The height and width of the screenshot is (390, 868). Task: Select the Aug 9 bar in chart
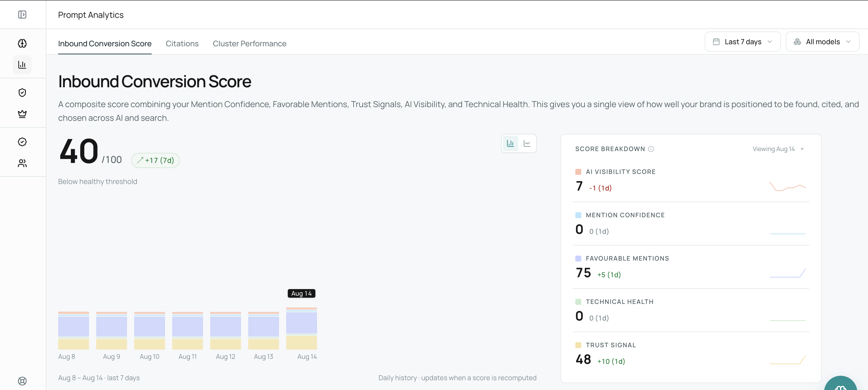click(x=112, y=330)
